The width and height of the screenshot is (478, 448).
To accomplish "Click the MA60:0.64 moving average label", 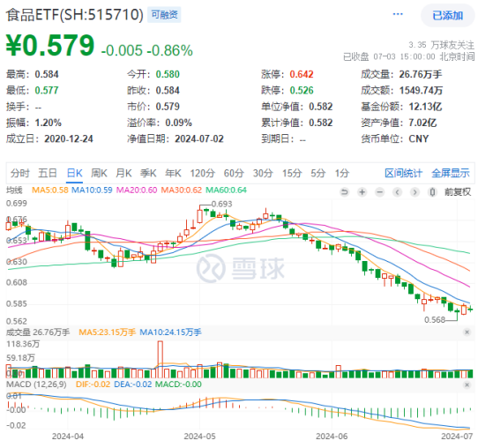I will click(x=226, y=190).
